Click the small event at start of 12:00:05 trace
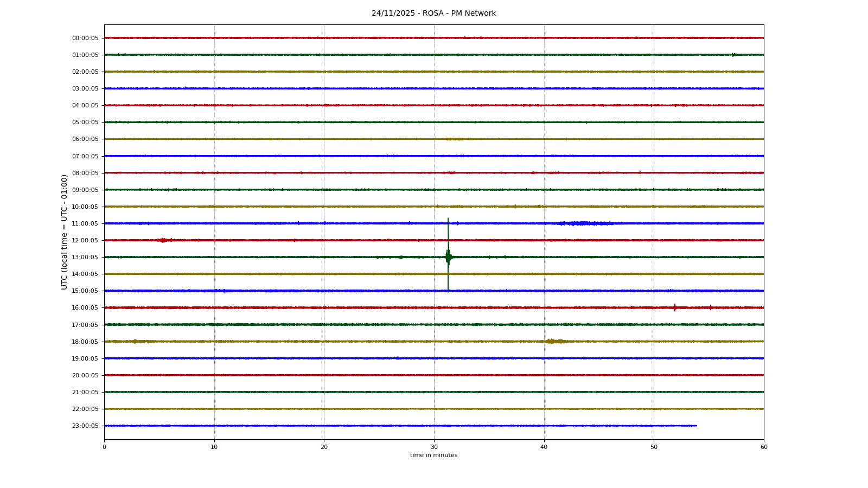 tap(163, 240)
